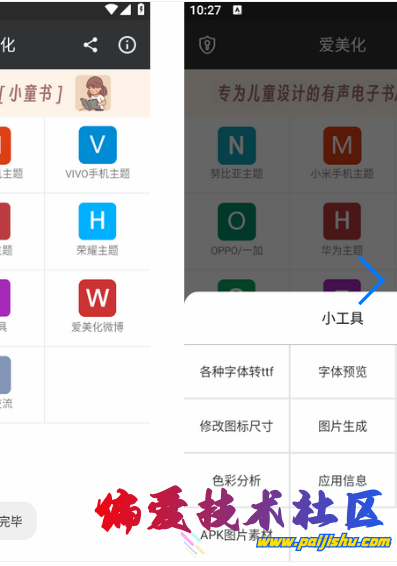Select 色彩分析 tool
Screen dimensions: 397x566
[237, 480]
